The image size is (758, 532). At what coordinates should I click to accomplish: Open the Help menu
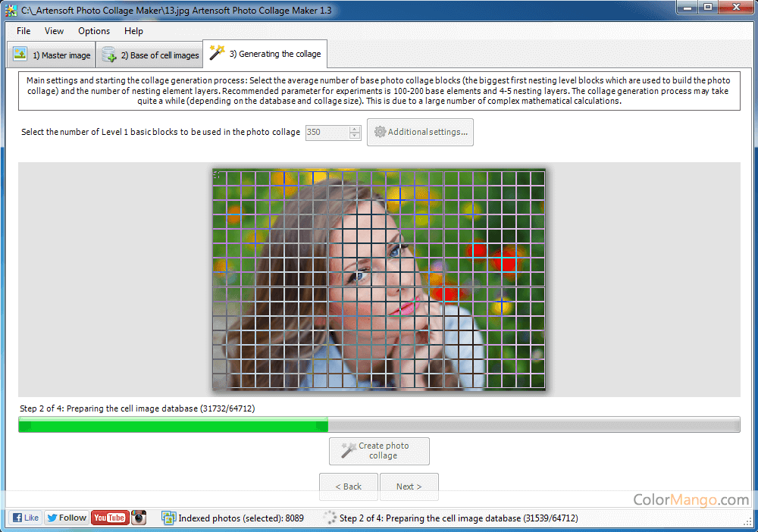[133, 31]
